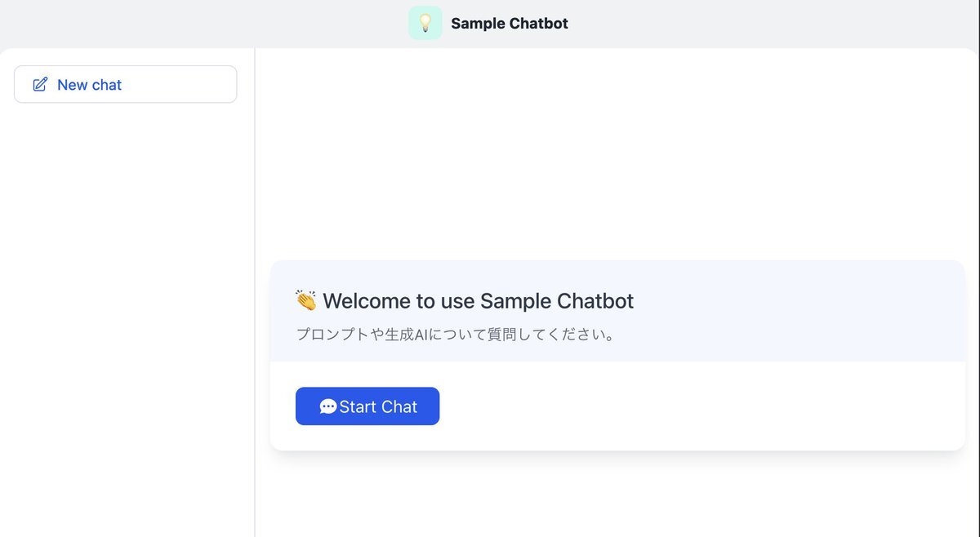This screenshot has width=980, height=537.
Task: Click the speech bubble icon in Start Chat
Action: [x=328, y=406]
